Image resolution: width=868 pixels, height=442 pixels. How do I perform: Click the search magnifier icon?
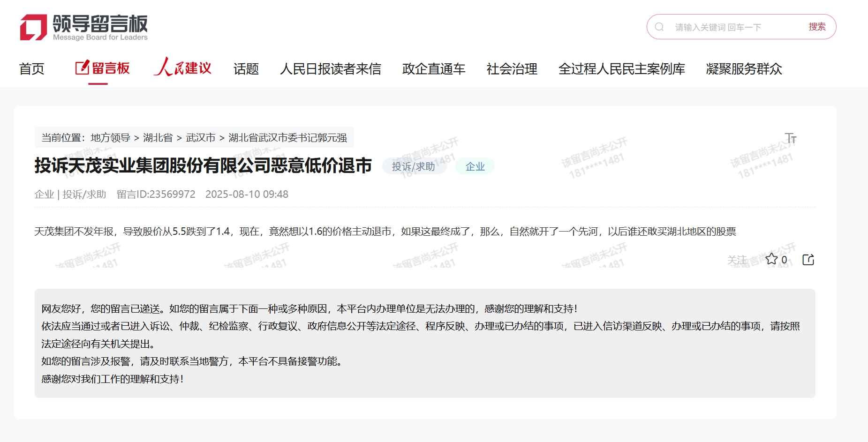(x=659, y=27)
